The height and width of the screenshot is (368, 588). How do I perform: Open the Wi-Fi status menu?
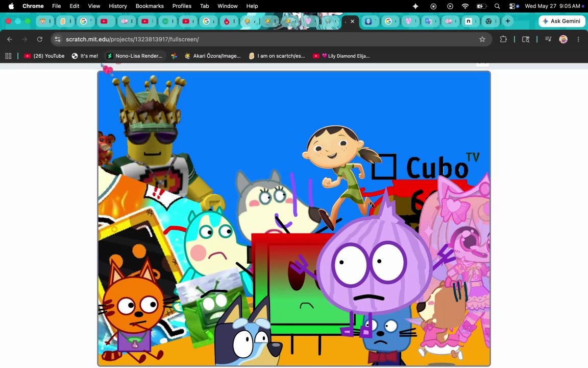(x=465, y=6)
